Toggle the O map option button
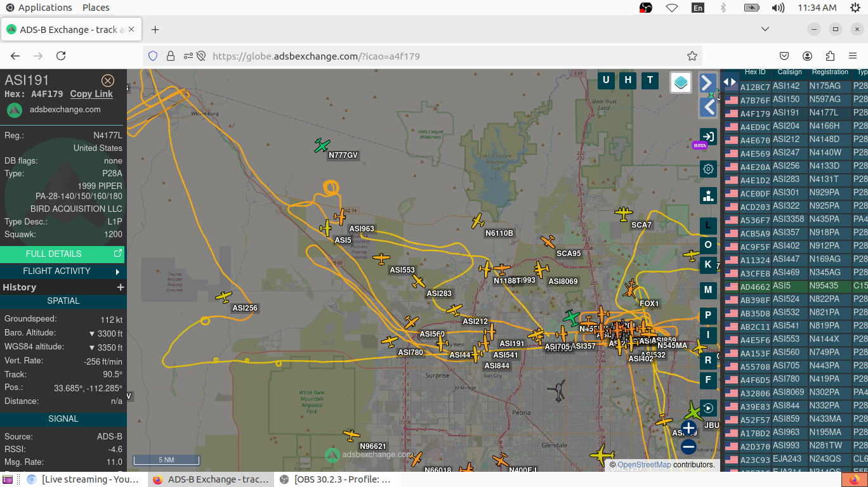Screen dimensions: 868x487 (x=709, y=245)
